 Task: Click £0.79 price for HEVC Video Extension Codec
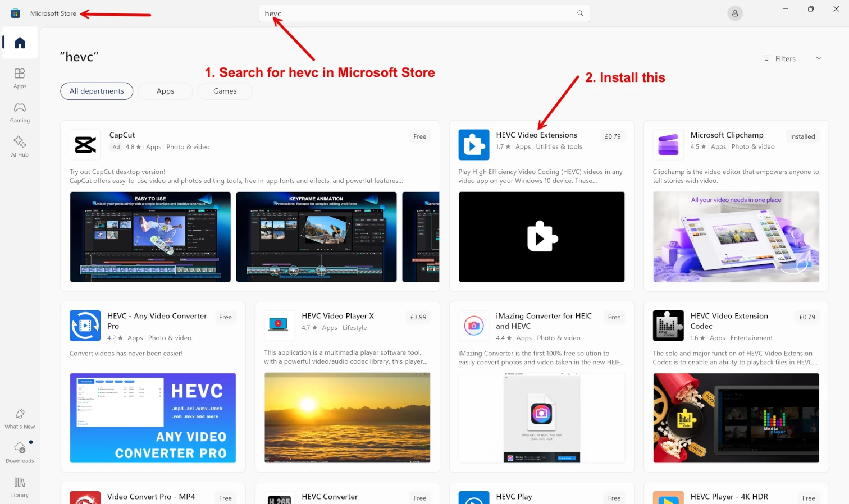807,317
